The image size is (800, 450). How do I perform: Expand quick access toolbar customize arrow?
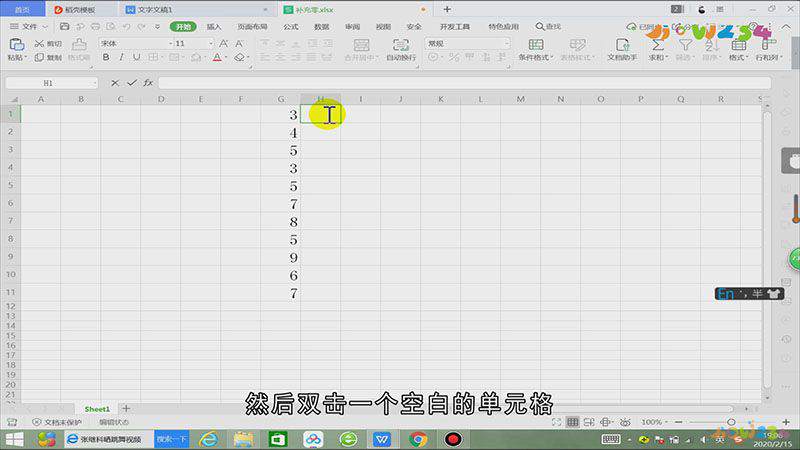[x=157, y=27]
